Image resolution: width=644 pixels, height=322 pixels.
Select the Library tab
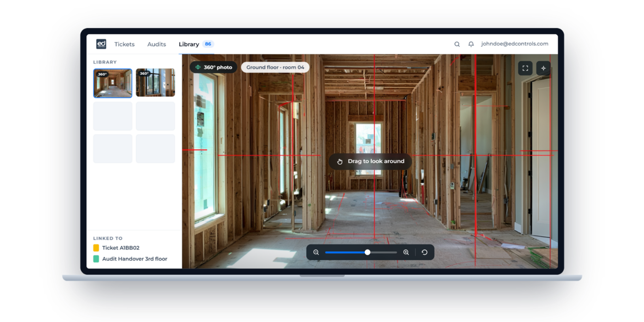tap(189, 44)
